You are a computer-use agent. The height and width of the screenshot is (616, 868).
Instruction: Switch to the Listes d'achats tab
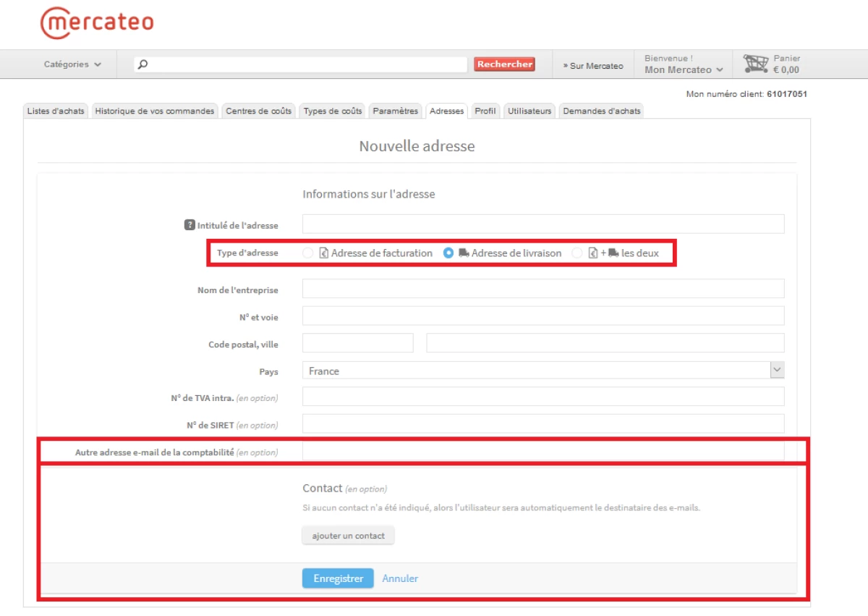[x=56, y=111]
